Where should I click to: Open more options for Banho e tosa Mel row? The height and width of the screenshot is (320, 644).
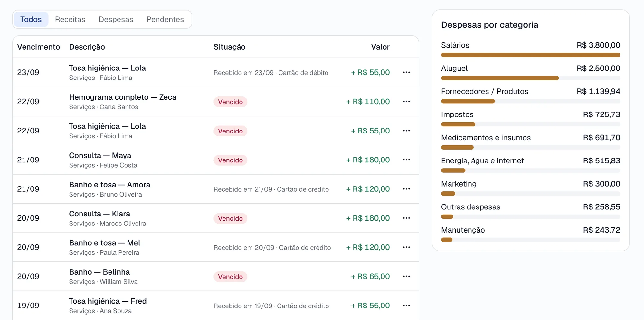click(x=406, y=247)
